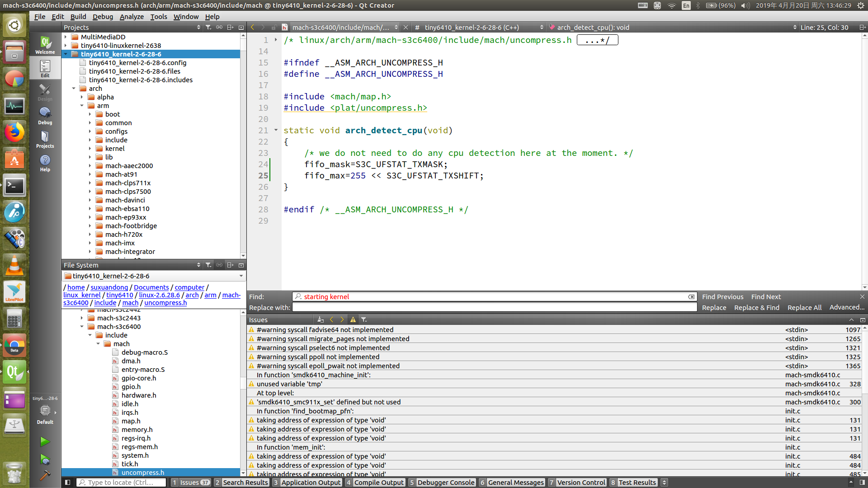Image resolution: width=868 pixels, height=488 pixels.
Task: Clear Issues list with broom icon
Action: pyautogui.click(x=321, y=320)
